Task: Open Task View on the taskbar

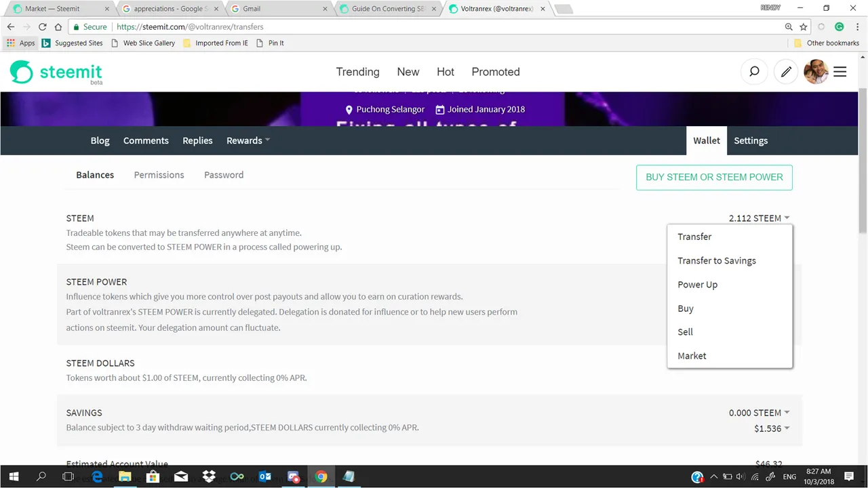Action: [x=68, y=476]
